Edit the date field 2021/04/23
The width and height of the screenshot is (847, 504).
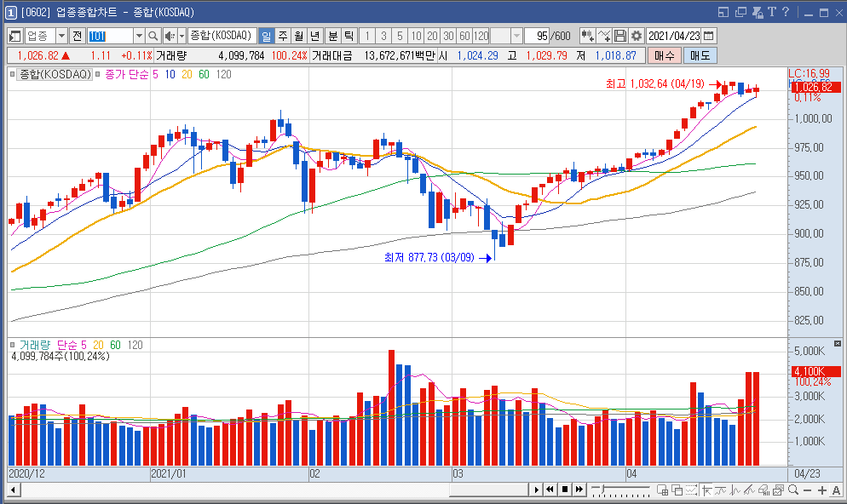(x=674, y=36)
